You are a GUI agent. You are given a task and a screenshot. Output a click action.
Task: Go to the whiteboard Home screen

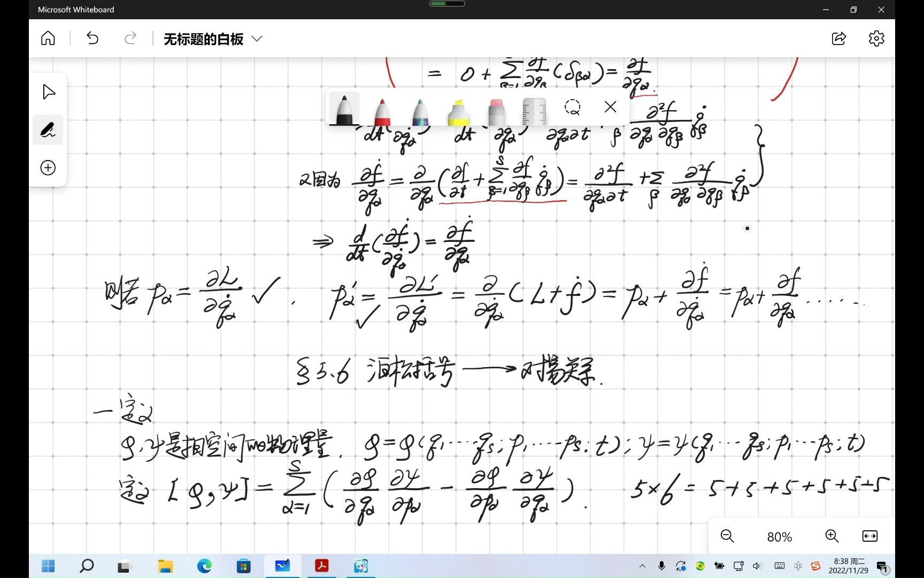point(48,39)
